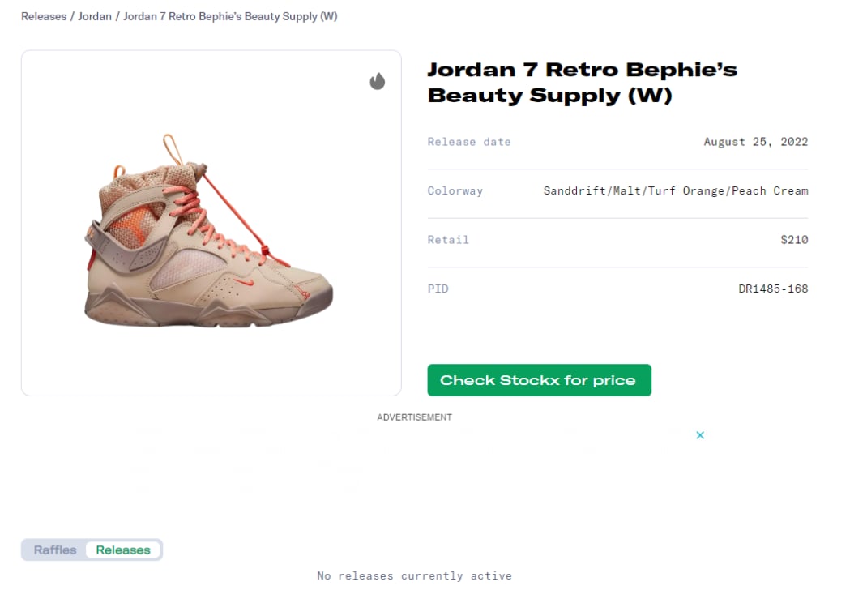The image size is (867, 616).
Task: Click the current-page breadcrumb for Bephie's Beauty Supply
Action: pos(230,16)
